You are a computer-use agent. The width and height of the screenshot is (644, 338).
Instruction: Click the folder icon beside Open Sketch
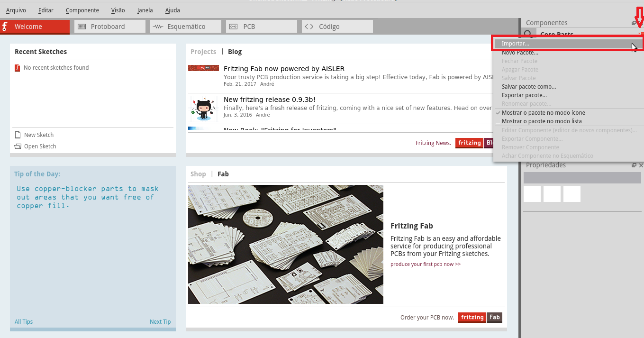pyautogui.click(x=18, y=146)
